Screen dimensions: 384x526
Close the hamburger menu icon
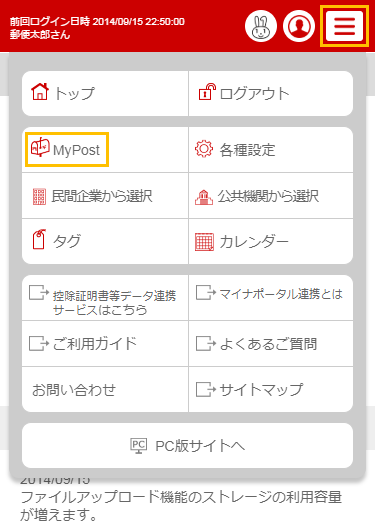click(x=344, y=26)
